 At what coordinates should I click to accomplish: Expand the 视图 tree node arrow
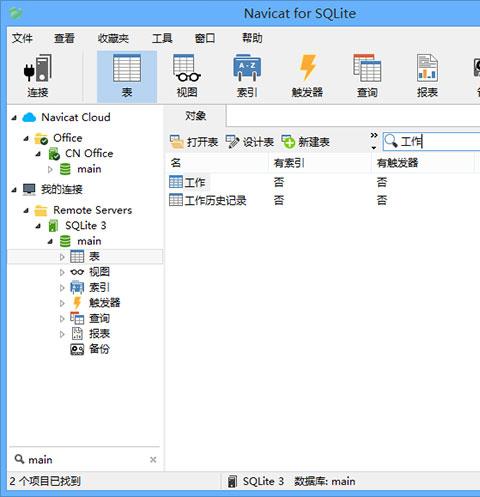[62, 272]
